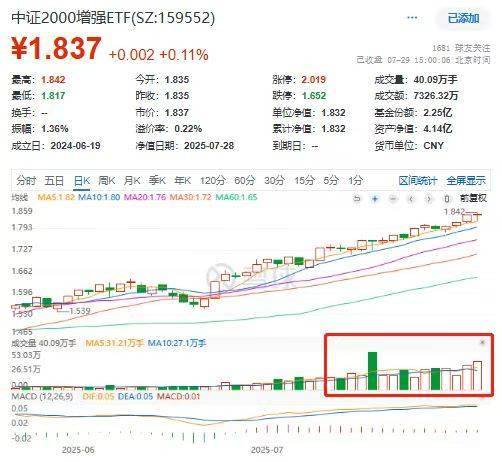Toggle the MA5 legend line label
Screen dimensions: 502x462
click(x=56, y=197)
